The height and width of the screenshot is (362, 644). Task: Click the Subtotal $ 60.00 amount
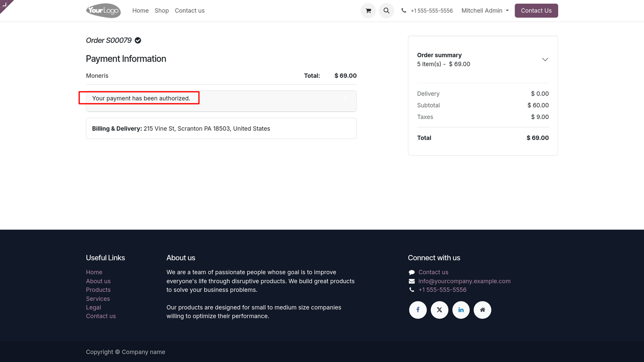coord(538,105)
